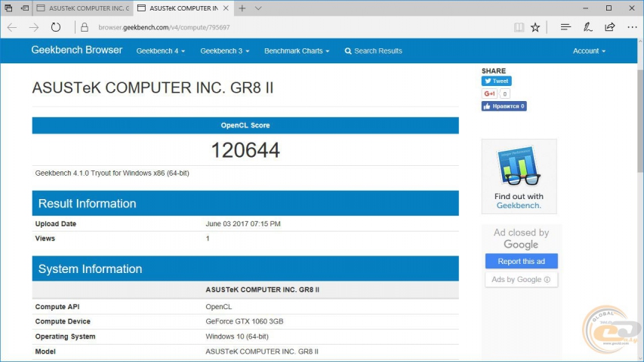
Task: Expand the Geekbench 3 dropdown menu
Action: tap(225, 51)
